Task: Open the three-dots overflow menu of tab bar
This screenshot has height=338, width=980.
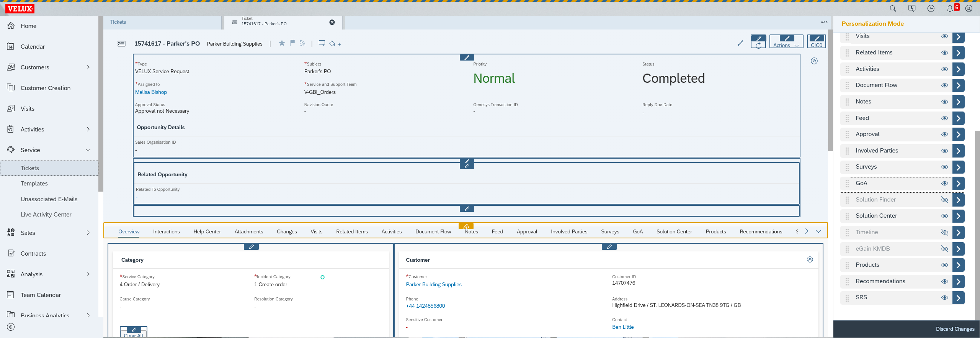Action: click(x=824, y=22)
